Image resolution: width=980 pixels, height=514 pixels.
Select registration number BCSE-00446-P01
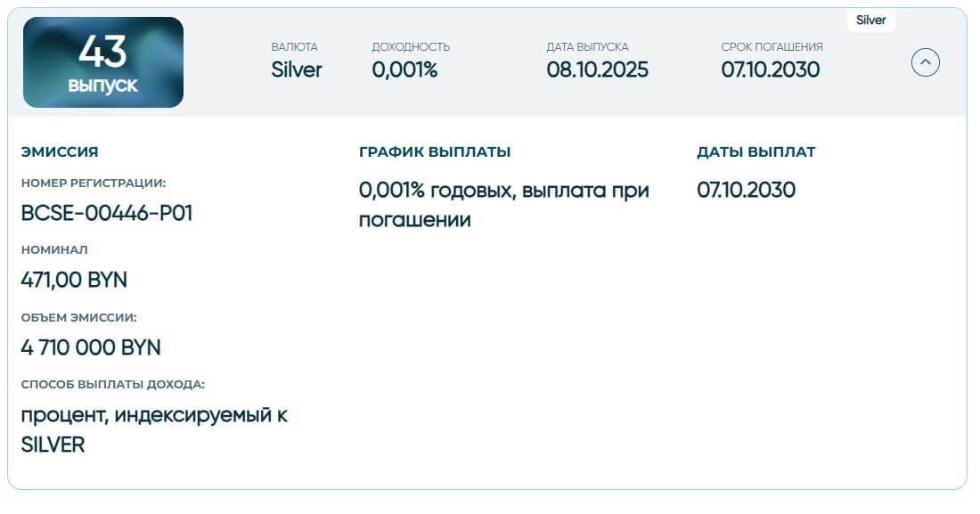point(107,214)
